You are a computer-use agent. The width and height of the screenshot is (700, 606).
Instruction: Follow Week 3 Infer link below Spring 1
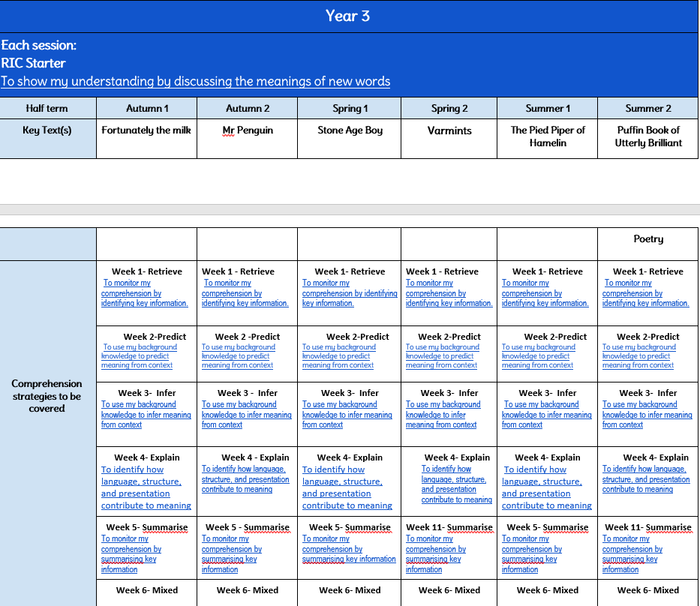[347, 415]
